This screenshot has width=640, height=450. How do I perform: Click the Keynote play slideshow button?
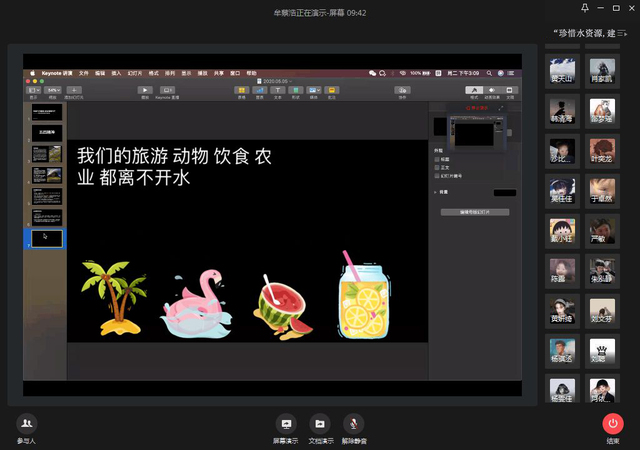(x=145, y=90)
